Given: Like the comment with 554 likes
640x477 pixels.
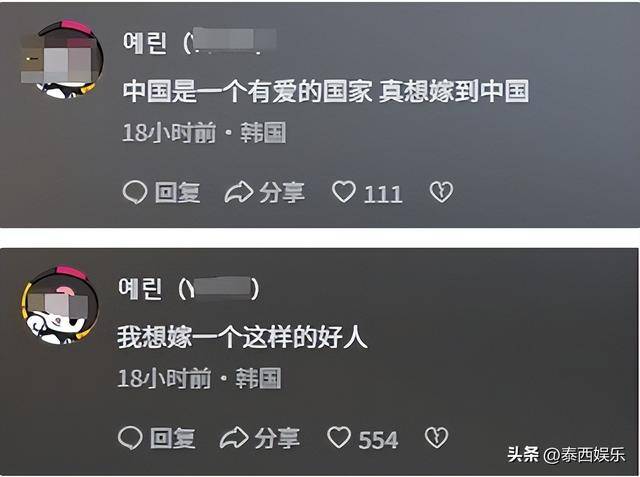Looking at the screenshot, I should tap(339, 437).
